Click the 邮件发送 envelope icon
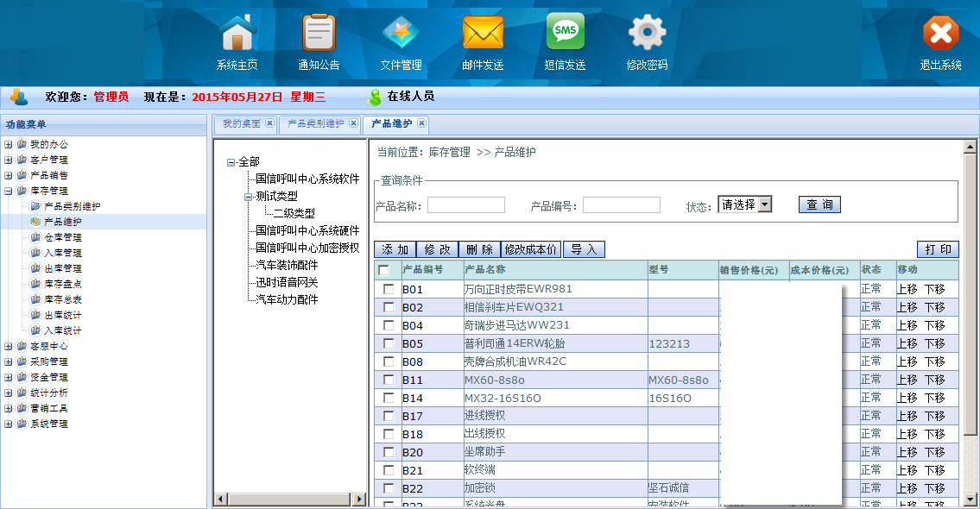The height and width of the screenshot is (509, 980). (x=483, y=34)
